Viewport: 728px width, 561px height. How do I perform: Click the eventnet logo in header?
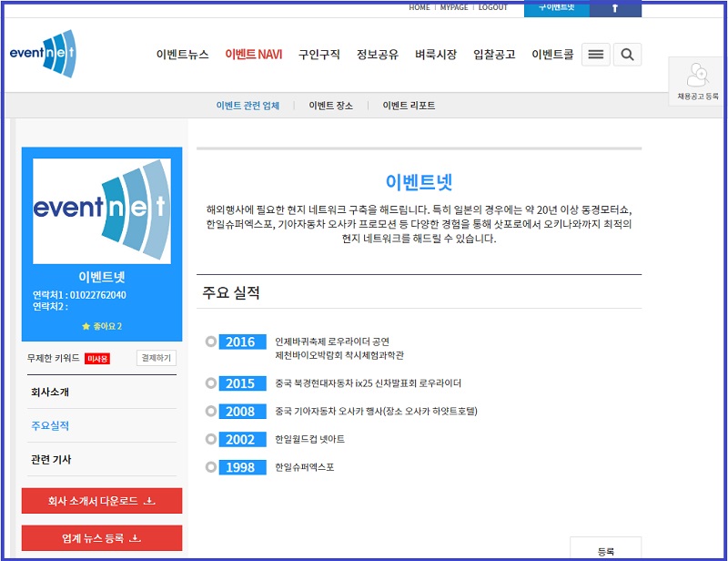click(43, 54)
